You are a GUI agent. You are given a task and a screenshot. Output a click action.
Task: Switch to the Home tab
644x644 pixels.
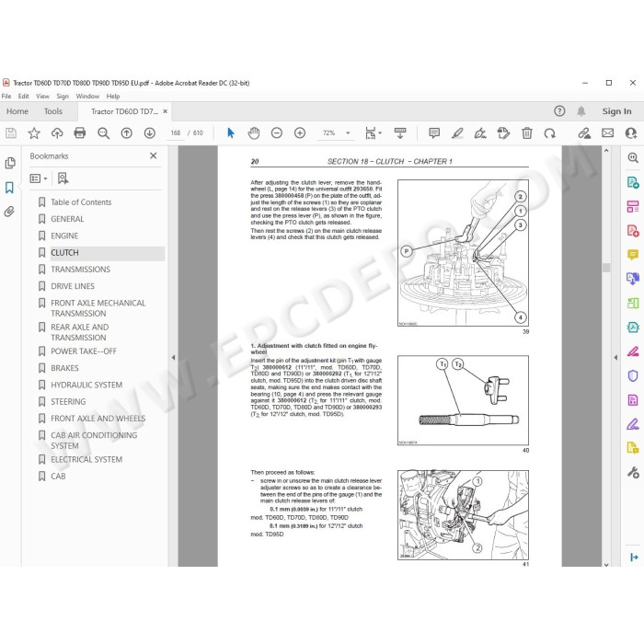tap(17, 111)
